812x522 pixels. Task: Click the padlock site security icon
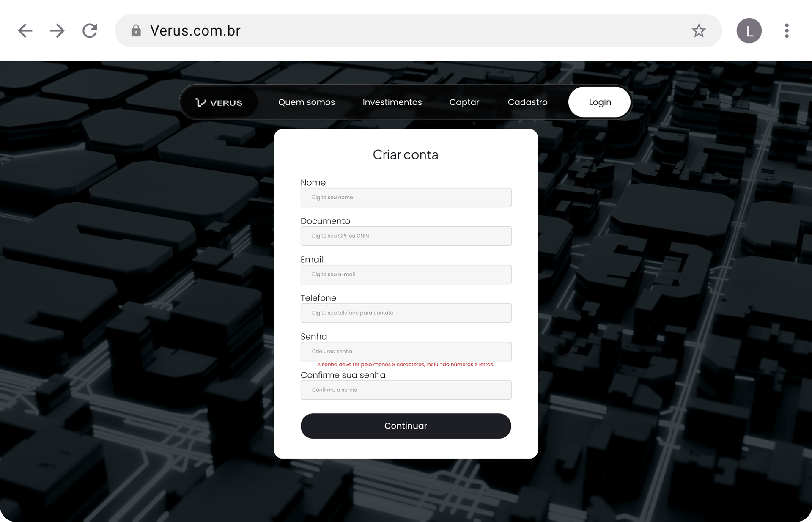136,31
